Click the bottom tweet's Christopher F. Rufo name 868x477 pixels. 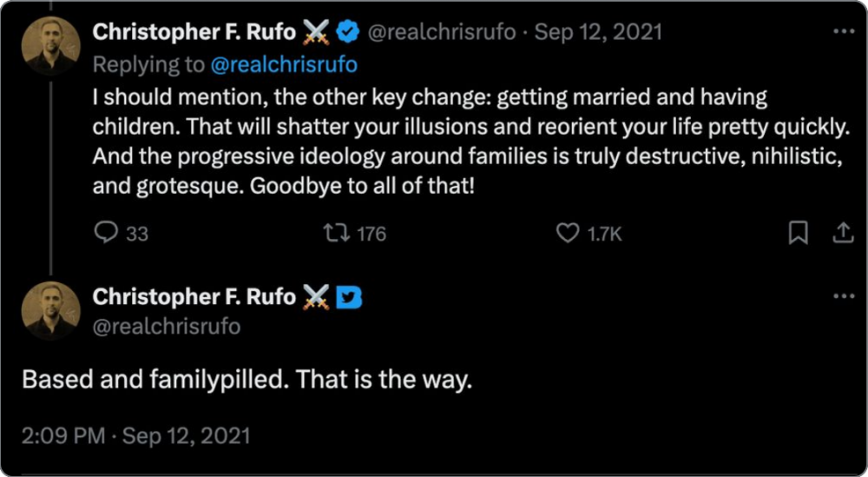point(194,297)
